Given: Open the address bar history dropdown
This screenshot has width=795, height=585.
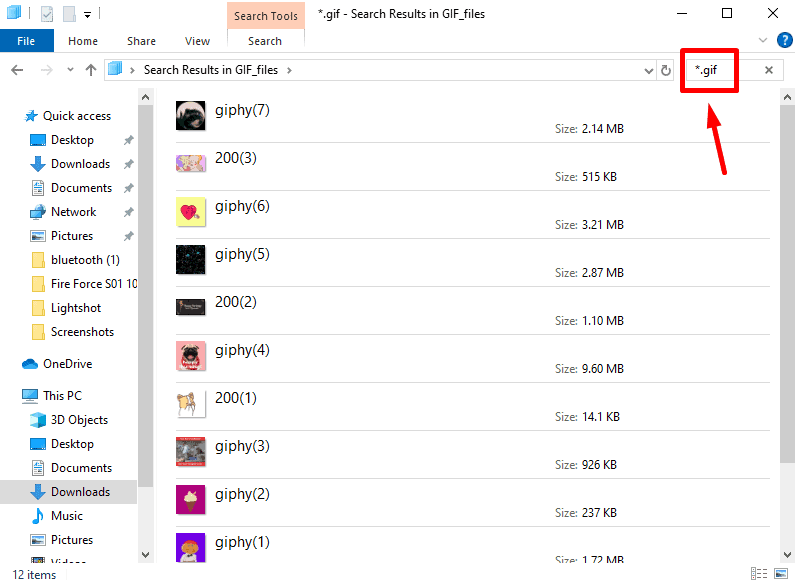Looking at the screenshot, I should coord(648,70).
